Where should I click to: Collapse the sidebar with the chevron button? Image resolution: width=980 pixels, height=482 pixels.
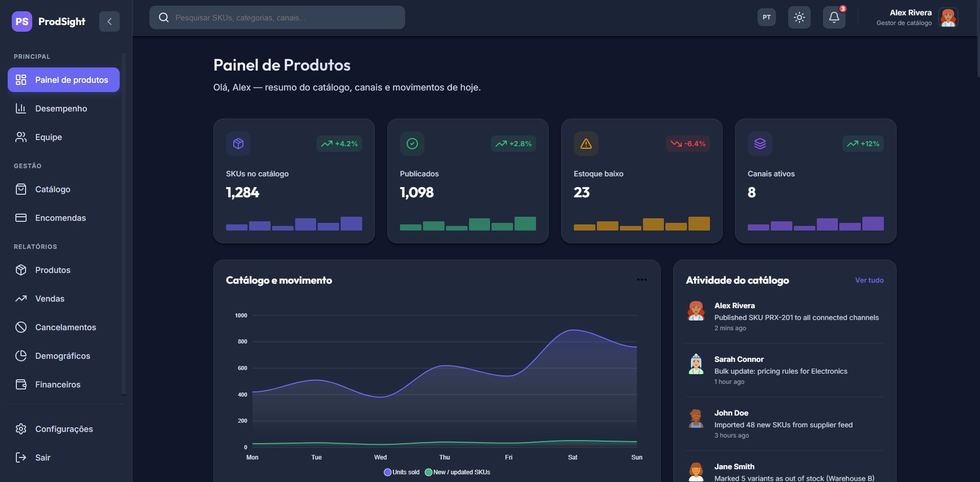tap(109, 21)
